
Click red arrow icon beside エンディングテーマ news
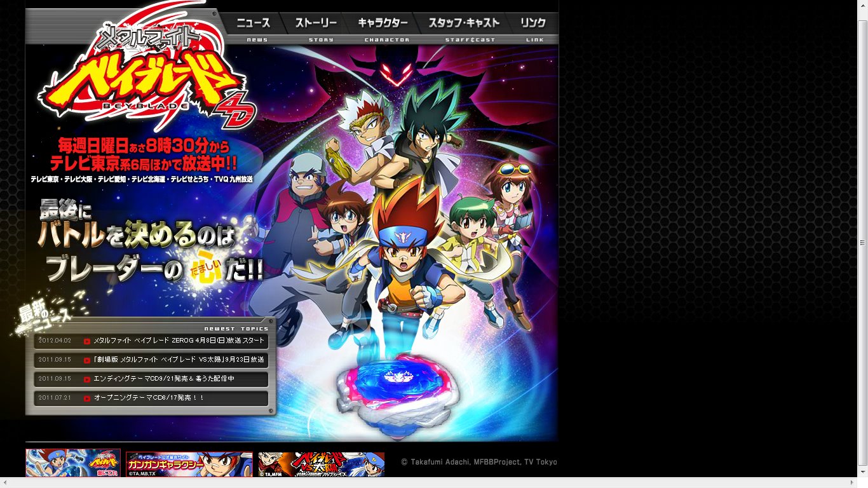pyautogui.click(x=87, y=379)
